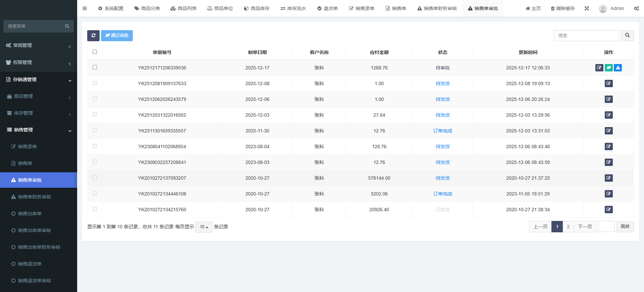Click the green approve icon in first row

click(608, 68)
